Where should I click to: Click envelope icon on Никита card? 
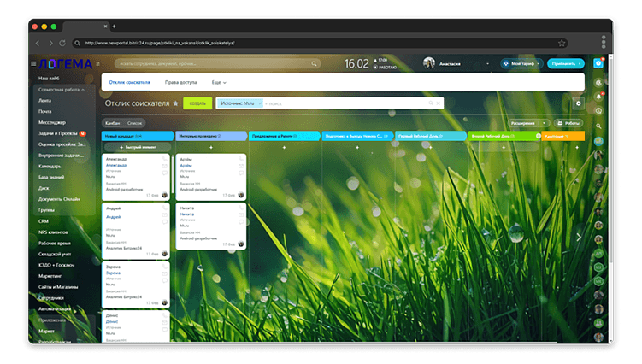241,215
